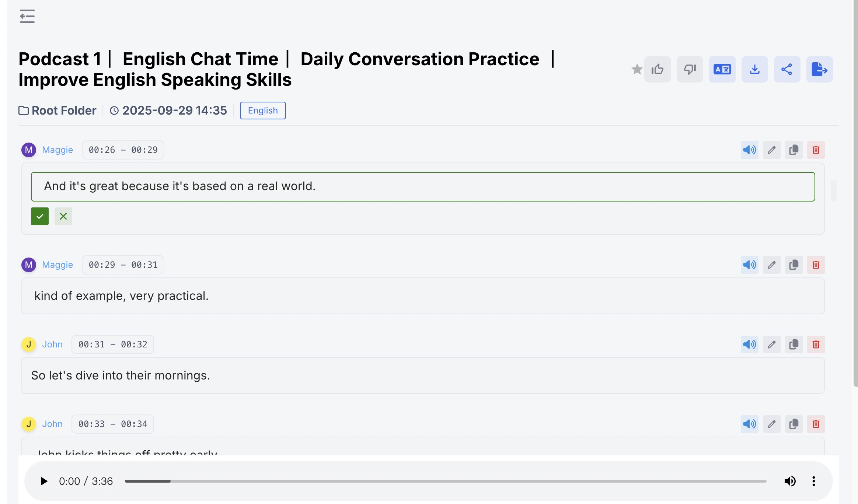858x504 pixels.
Task: Click the thumbs up button
Action: 658,69
